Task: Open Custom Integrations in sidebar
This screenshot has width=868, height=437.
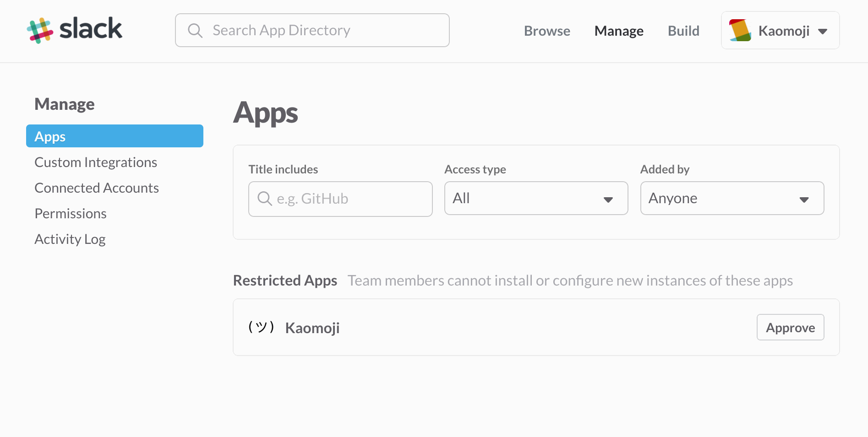Action: coord(96,162)
